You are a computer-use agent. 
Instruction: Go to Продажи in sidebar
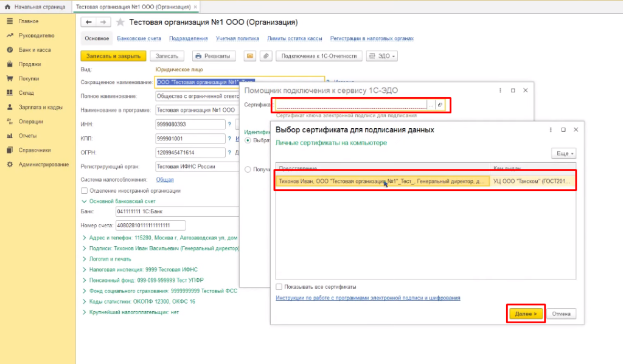[29, 64]
